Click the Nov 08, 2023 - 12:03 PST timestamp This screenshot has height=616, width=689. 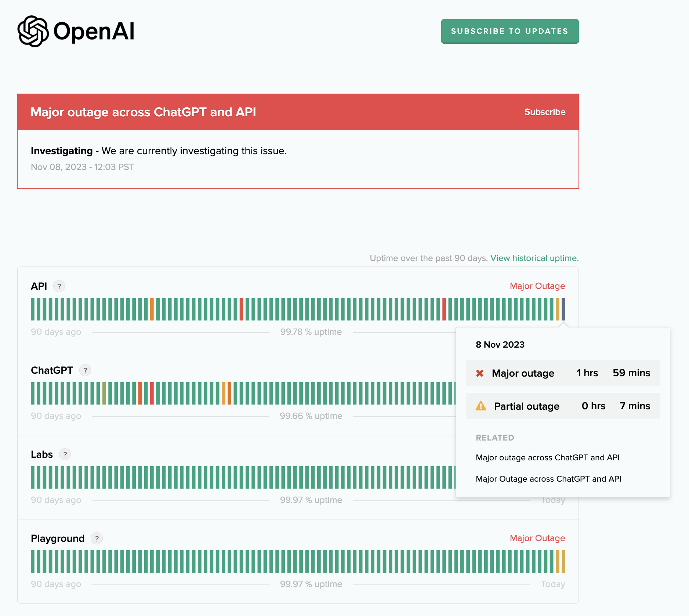pyautogui.click(x=83, y=167)
